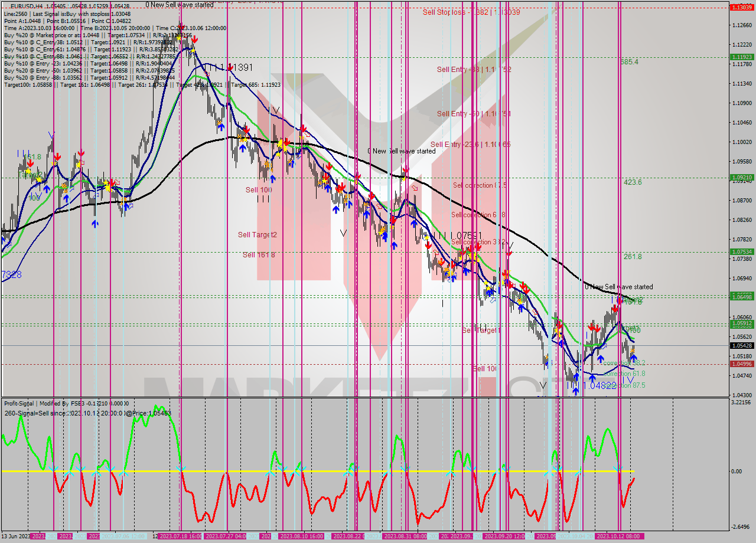Select the hollow gray arrow marker in mid-chart
The height and width of the screenshot is (543, 756).
(415, 188)
